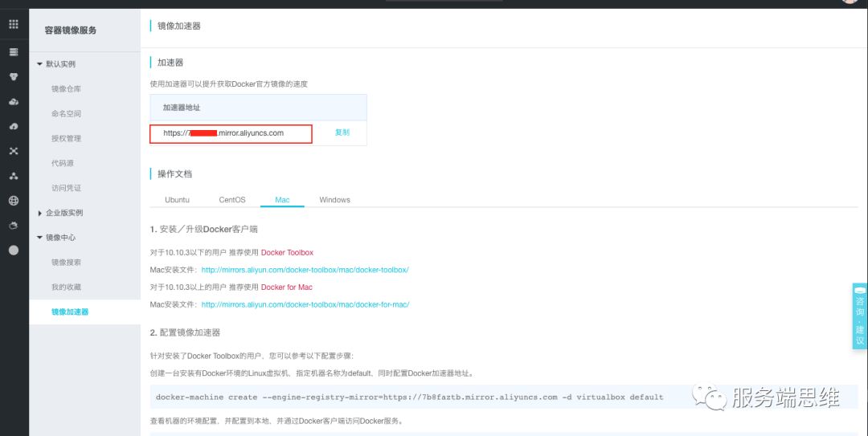Screen dimensions: 868x436
Task: Open the 咨询·建议 feedback widget
Action: (860, 316)
